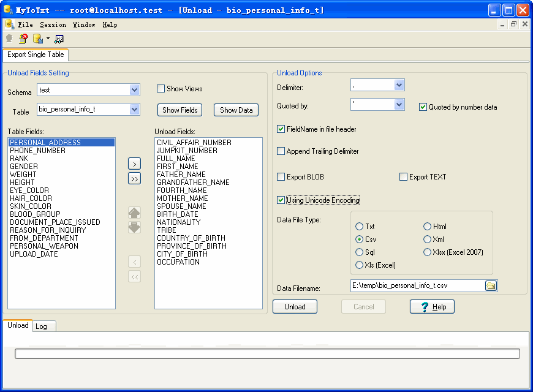
Task: Open the Help menu
Action: tap(110, 25)
